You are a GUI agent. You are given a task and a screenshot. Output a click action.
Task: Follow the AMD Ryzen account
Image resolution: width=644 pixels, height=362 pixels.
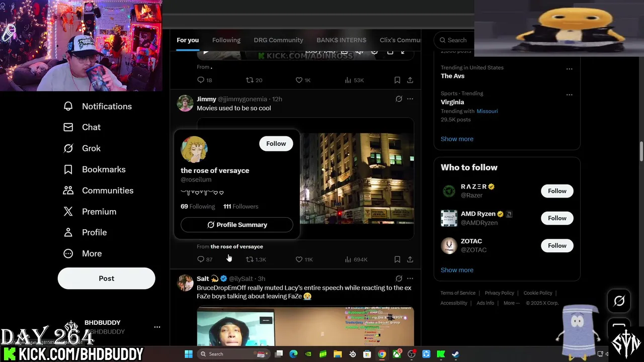click(557, 218)
